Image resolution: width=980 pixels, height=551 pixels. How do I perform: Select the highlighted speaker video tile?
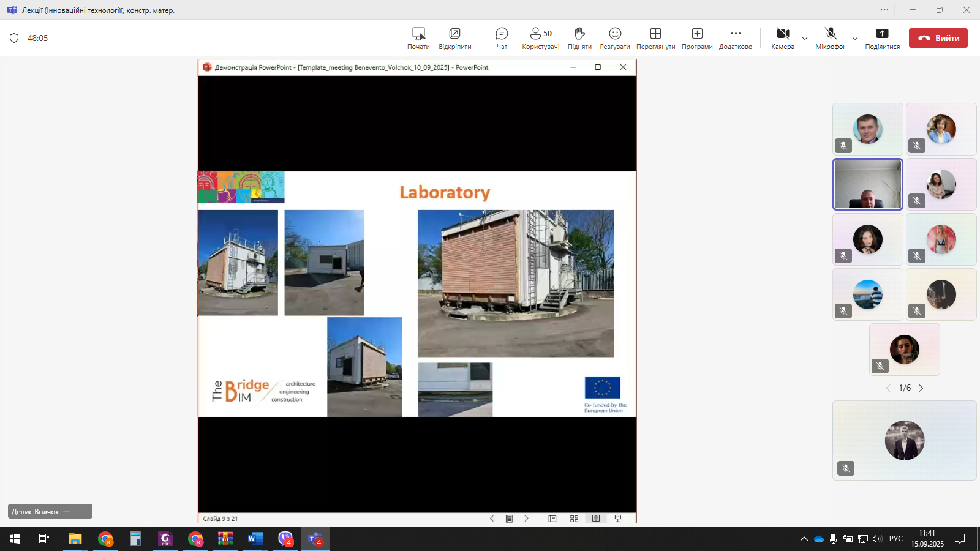(x=867, y=184)
